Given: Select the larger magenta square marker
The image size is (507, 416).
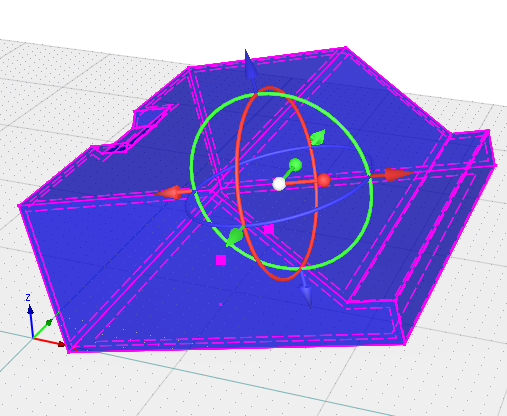Looking at the screenshot, I should (269, 229).
